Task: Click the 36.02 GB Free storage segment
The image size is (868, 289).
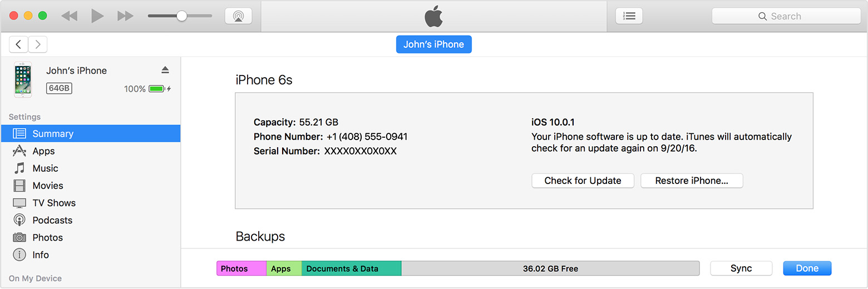Action: pyautogui.click(x=550, y=268)
